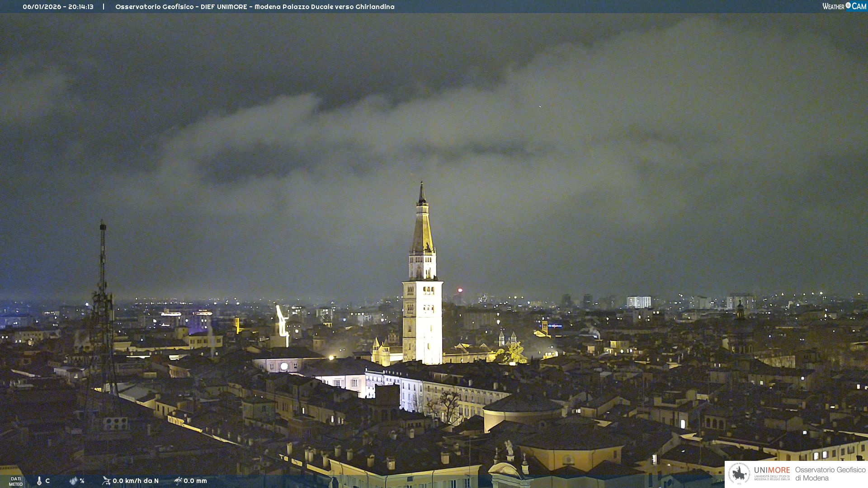Click the red beacon light on the horizon
Image resolution: width=868 pixels, height=488 pixels.
460,291
